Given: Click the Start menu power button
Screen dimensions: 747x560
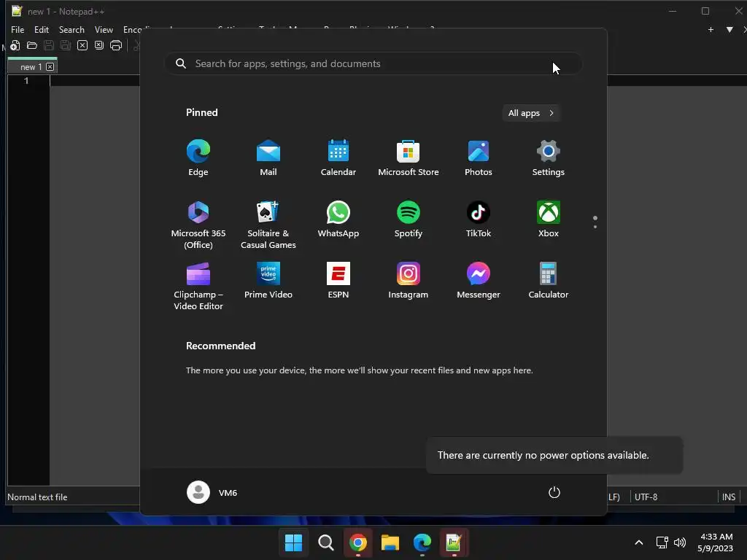Looking at the screenshot, I should (x=554, y=492).
